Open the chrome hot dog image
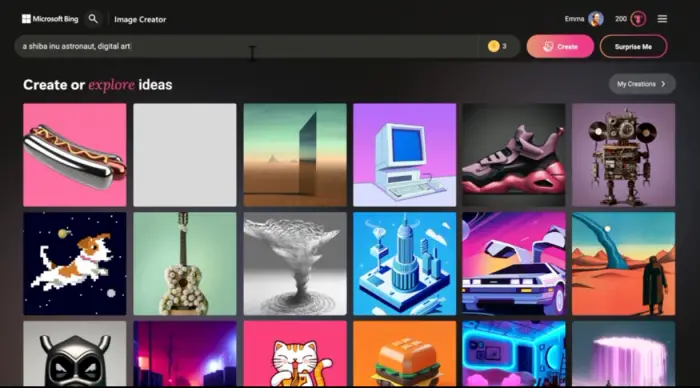Image resolution: width=700 pixels, height=388 pixels. coord(75,155)
